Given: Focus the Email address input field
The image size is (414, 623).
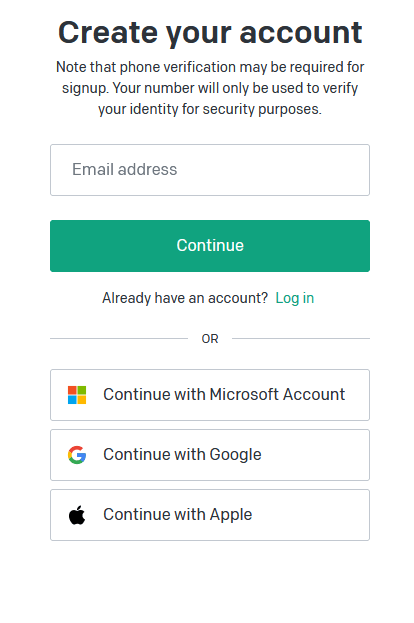Looking at the screenshot, I should coord(210,170).
